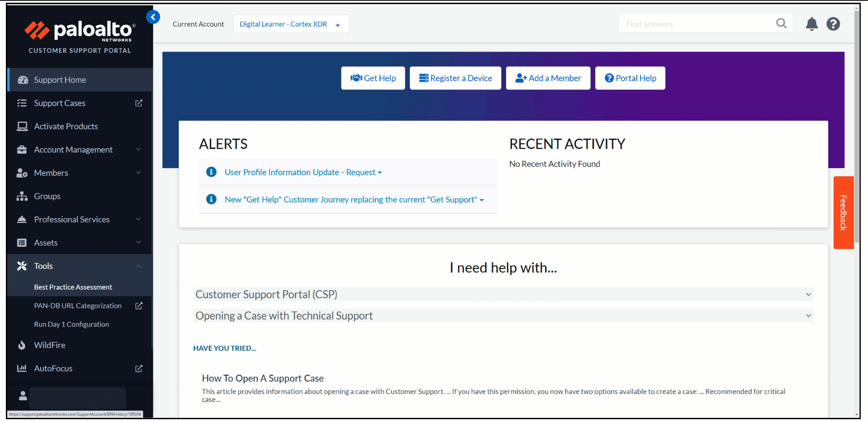The height and width of the screenshot is (421, 868).
Task: Click info icon beside User Profile alert
Action: [x=211, y=172]
